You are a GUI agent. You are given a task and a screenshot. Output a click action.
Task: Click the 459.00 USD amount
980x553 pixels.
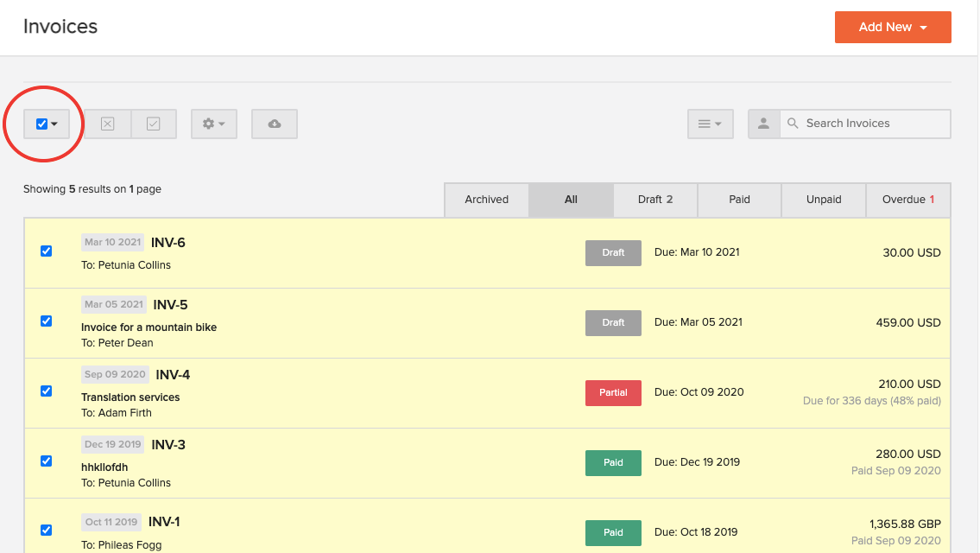(908, 323)
